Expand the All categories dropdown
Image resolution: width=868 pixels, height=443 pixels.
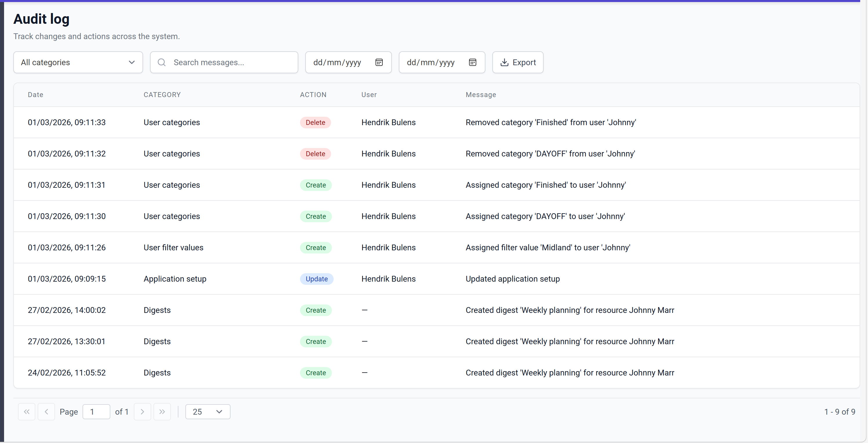click(78, 62)
